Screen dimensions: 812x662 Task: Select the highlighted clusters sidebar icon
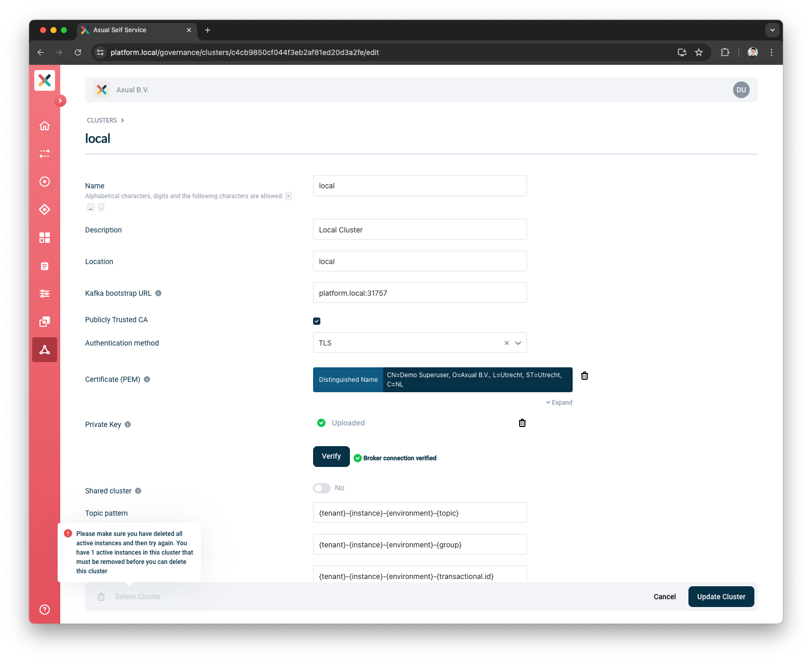pyautogui.click(x=45, y=350)
